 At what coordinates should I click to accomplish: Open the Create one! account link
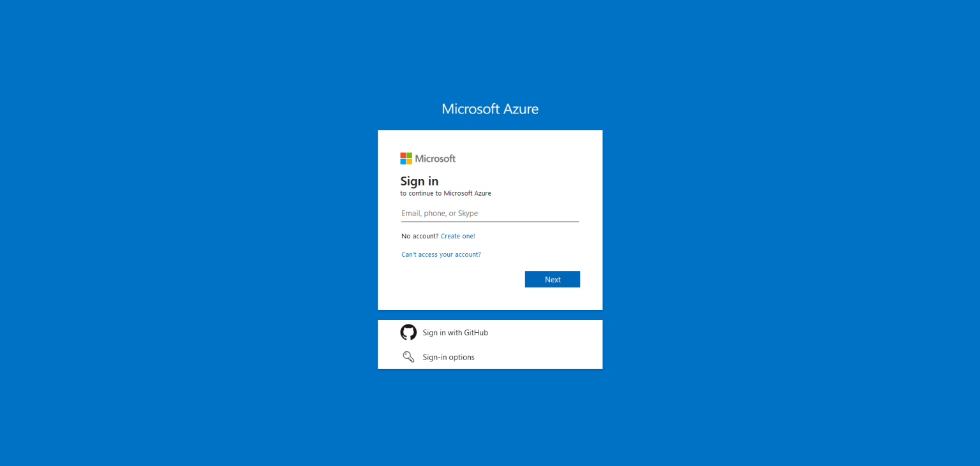point(457,236)
